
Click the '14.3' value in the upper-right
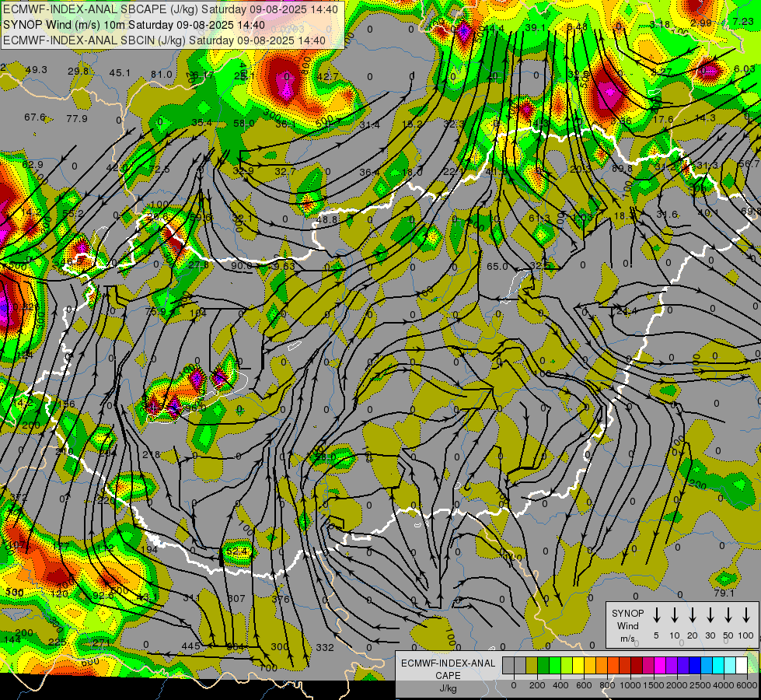pyautogui.click(x=705, y=117)
